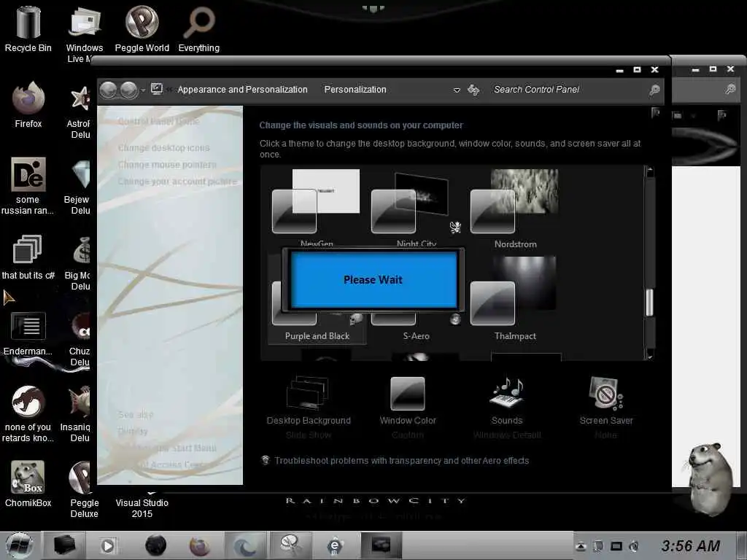The width and height of the screenshot is (747, 560).
Task: Click the Back navigation button
Action: 108,90
